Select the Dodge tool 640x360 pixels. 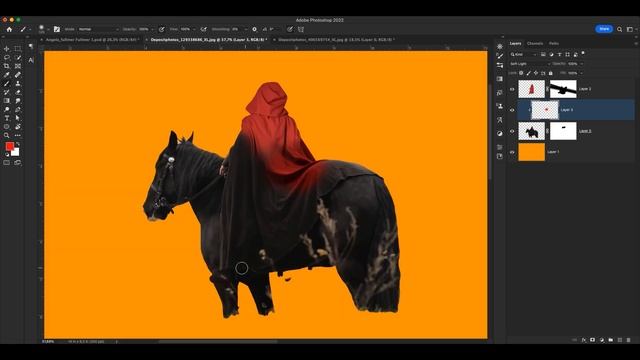pyautogui.click(x=7, y=109)
